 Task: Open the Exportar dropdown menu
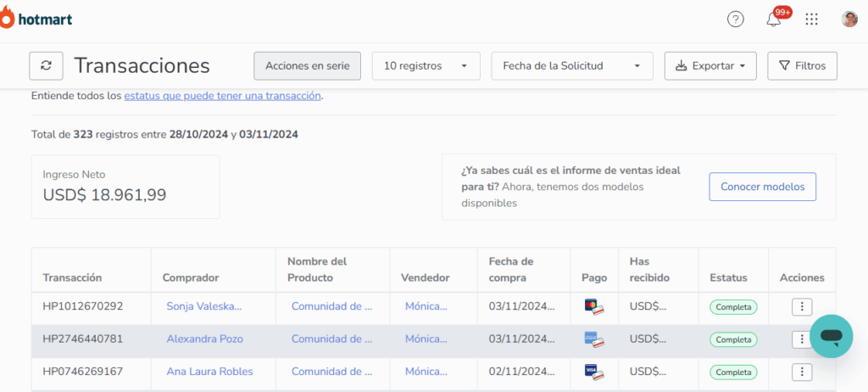[x=710, y=66]
